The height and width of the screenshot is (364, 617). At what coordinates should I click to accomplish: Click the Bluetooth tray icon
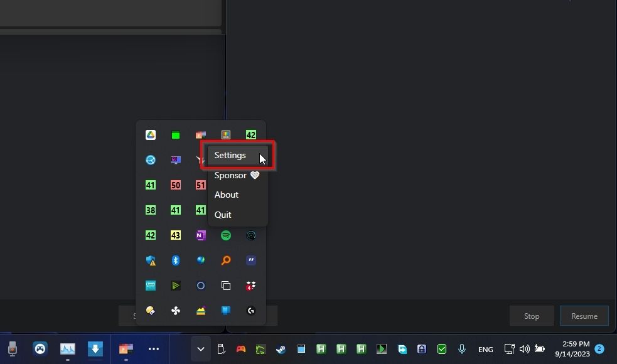point(175,260)
